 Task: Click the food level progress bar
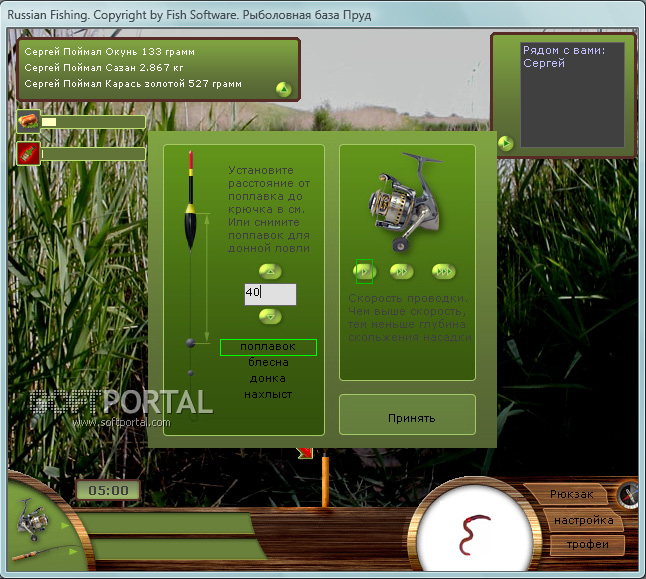93,122
